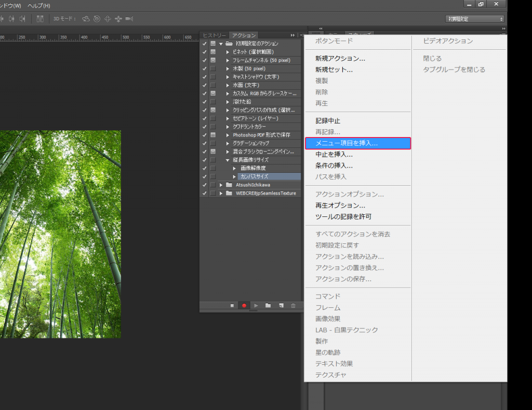Create a new set with the folder icon
Image resolution: width=532 pixels, height=410 pixels.
(268, 306)
